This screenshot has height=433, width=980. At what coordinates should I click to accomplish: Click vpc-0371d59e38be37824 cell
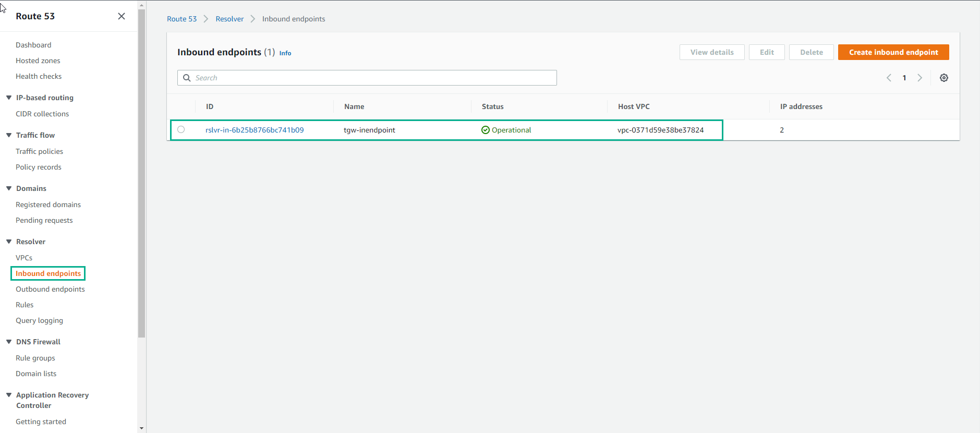pyautogui.click(x=660, y=130)
